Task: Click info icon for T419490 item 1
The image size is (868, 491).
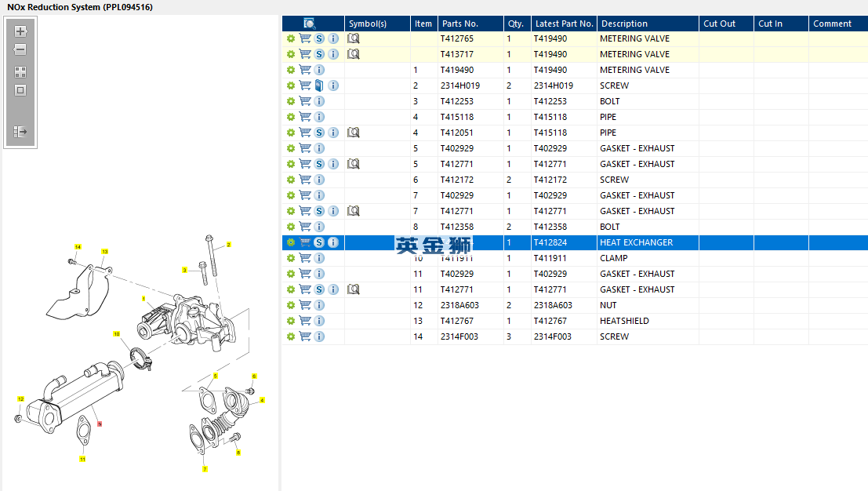Action: tap(319, 70)
